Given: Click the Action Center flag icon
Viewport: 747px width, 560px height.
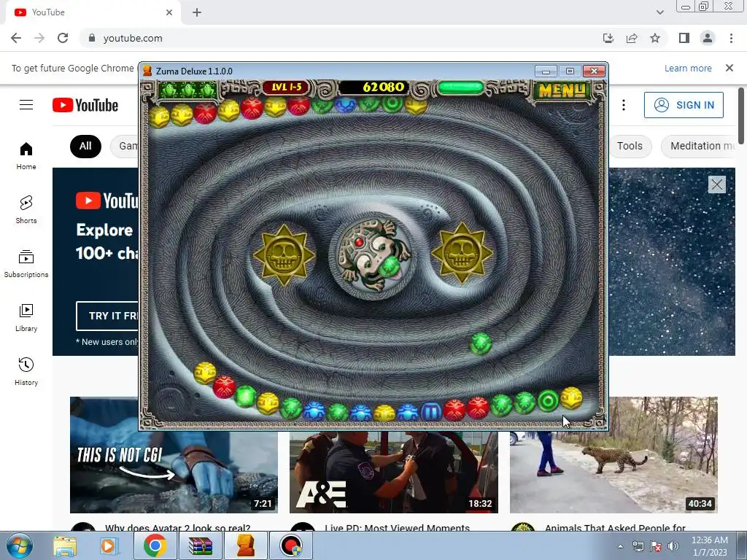Looking at the screenshot, I should click(656, 546).
